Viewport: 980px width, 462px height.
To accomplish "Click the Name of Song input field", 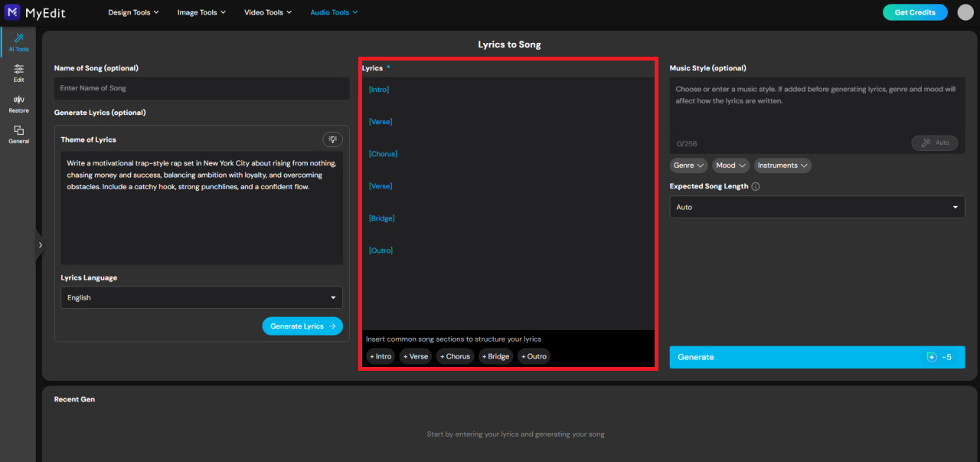I will pyautogui.click(x=201, y=88).
